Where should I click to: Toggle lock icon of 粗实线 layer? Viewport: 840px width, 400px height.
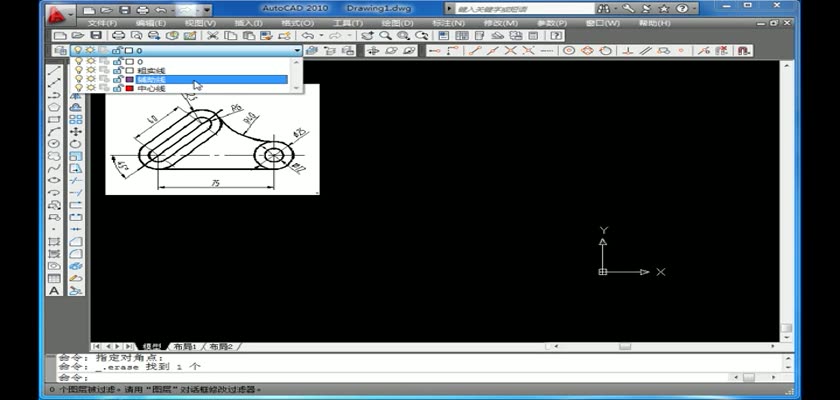pos(117,71)
